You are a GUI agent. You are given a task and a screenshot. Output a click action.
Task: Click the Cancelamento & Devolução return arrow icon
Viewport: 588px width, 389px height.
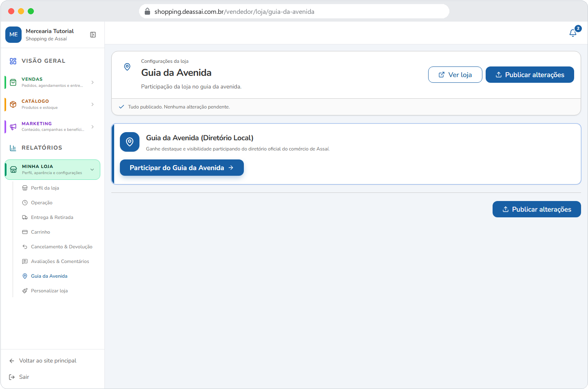(x=25, y=247)
